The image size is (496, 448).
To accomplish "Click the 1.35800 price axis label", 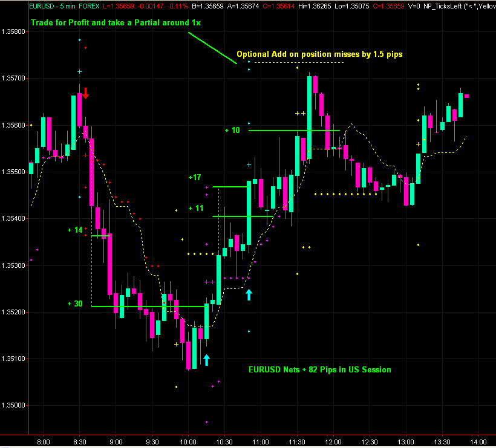I will (13, 31).
